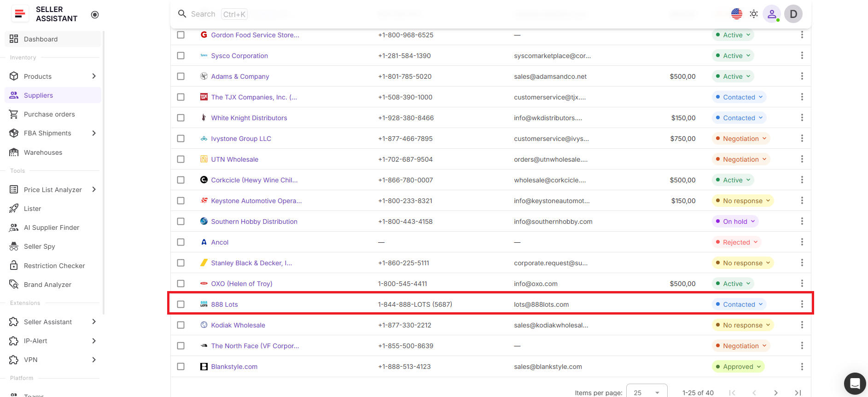The width and height of the screenshot is (868, 397).
Task: Expand the FBA Shipments submenu chevron
Action: (x=94, y=133)
